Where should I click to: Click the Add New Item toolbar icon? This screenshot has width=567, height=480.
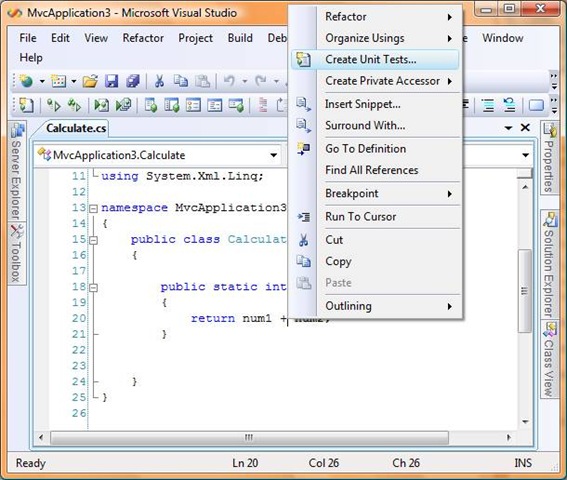coord(58,81)
